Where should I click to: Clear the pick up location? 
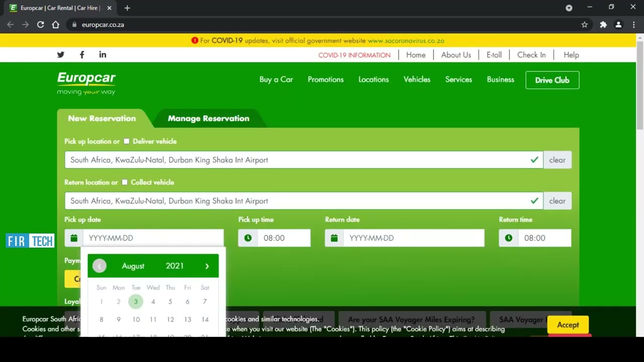[557, 160]
